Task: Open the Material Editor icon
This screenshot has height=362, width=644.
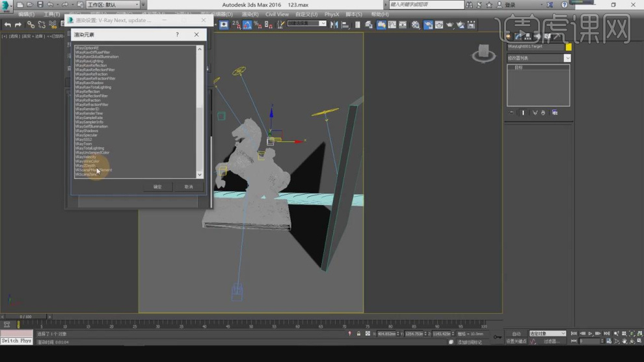Action: (416, 25)
